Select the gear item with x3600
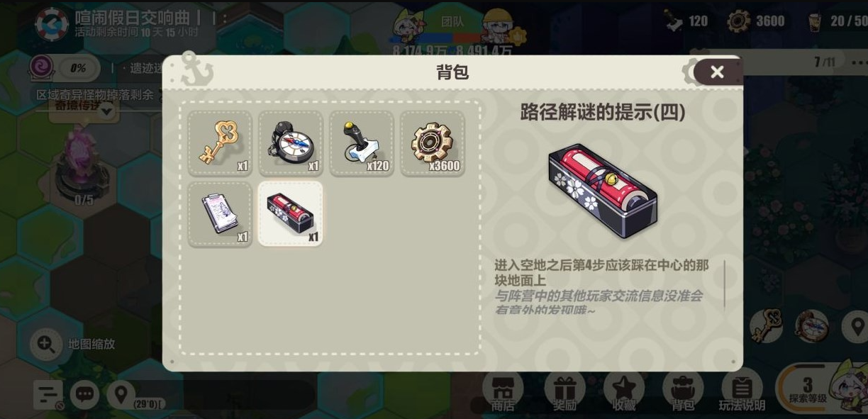 pyautogui.click(x=433, y=143)
